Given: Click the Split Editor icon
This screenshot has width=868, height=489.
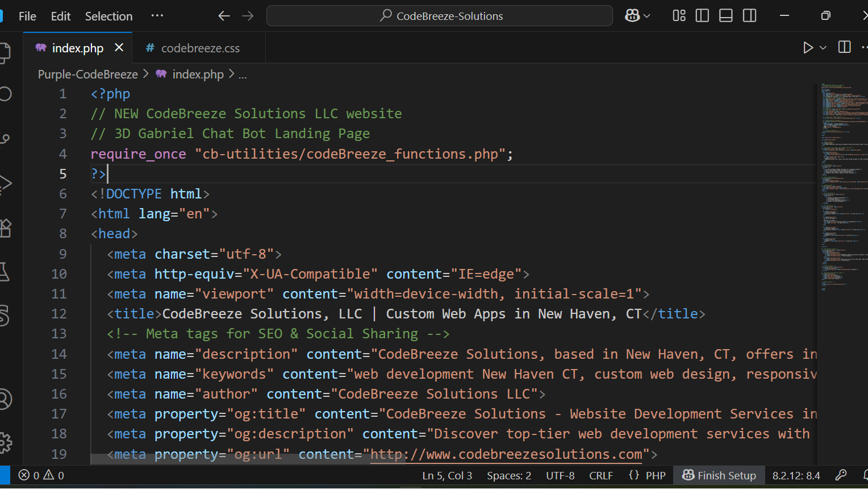Looking at the screenshot, I should (844, 47).
